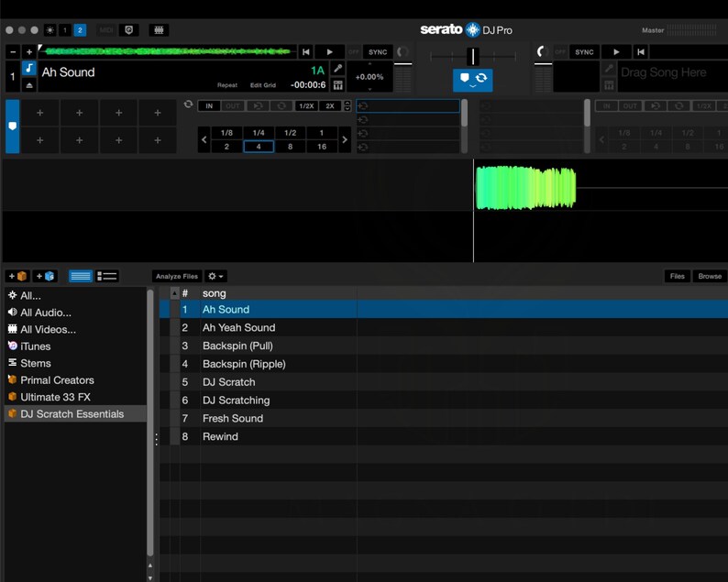Turn off sync on deck 1
This screenshot has width=728, height=582.
[x=354, y=52]
